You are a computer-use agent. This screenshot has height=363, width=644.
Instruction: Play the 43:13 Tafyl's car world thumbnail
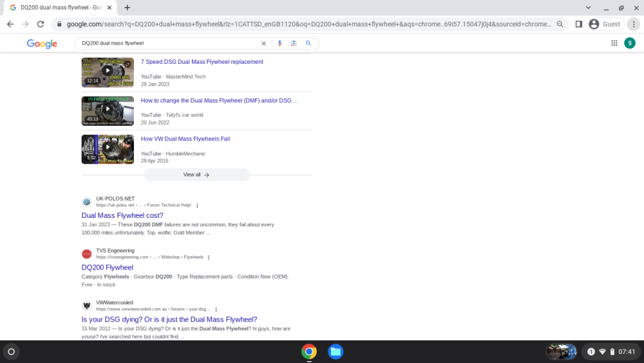[108, 111]
